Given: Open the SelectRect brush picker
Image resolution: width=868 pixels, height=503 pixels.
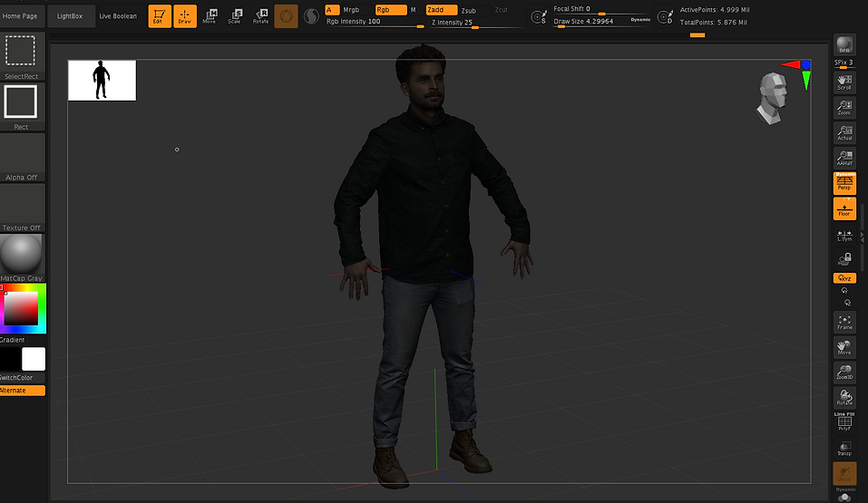Looking at the screenshot, I should click(22, 56).
